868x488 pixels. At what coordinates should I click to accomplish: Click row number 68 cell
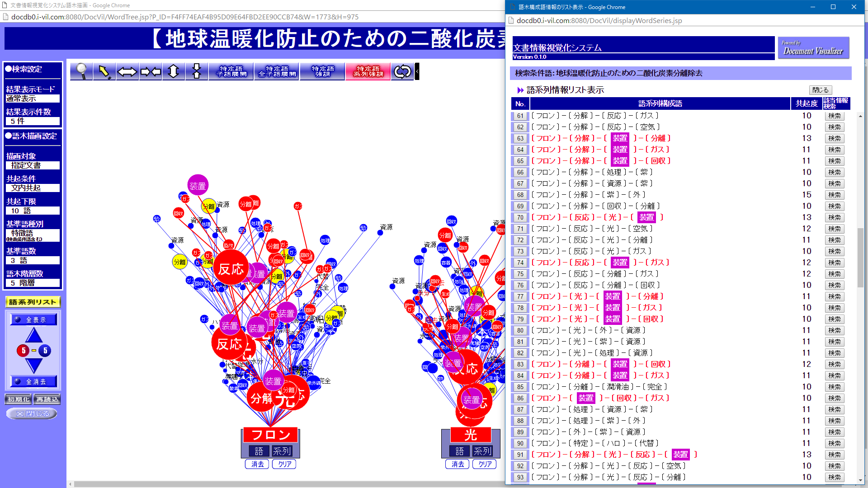click(x=520, y=195)
